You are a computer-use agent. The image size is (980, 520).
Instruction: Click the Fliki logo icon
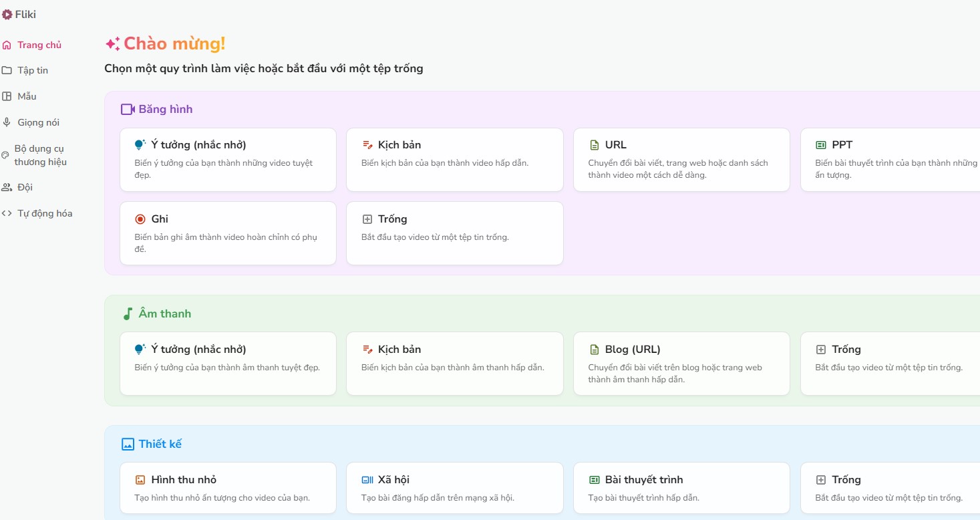point(7,14)
